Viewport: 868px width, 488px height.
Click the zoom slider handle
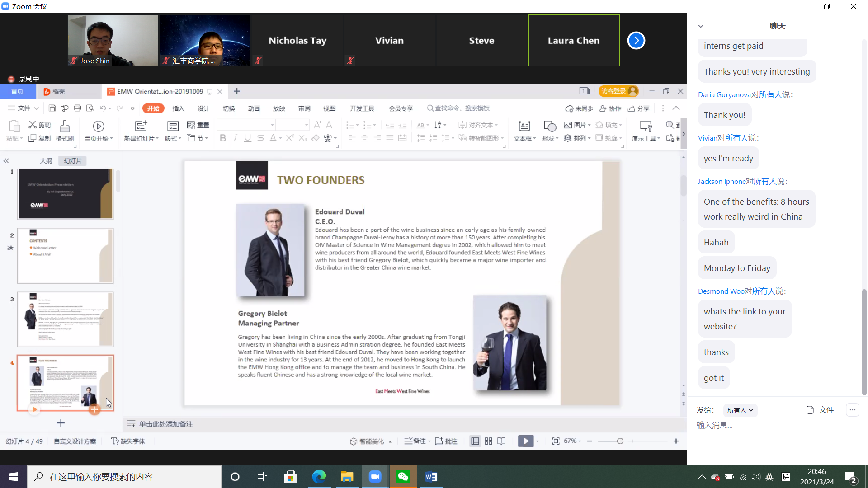point(620,441)
